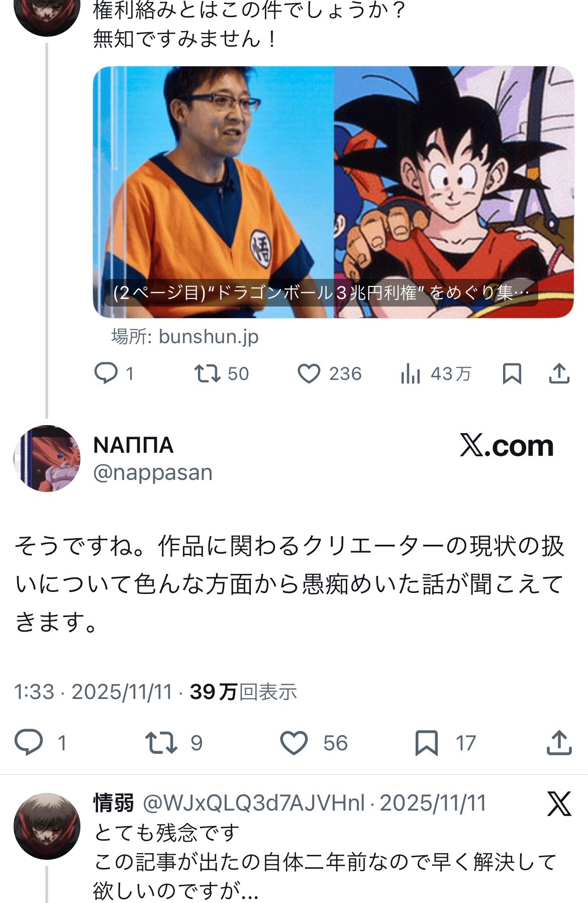Open the @nappasan handle
This screenshot has width=588, height=903.
pyautogui.click(x=153, y=473)
